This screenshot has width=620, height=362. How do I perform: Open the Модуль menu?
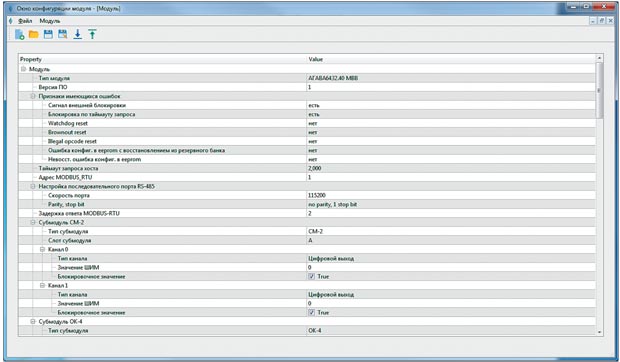[x=50, y=21]
